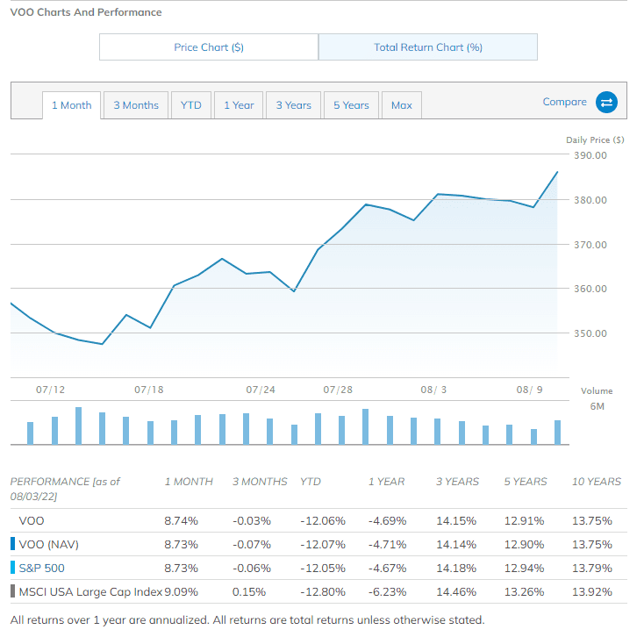The width and height of the screenshot is (644, 644).
Task: Switch to the Total Return Chart (%) tab
Action: 428,47
